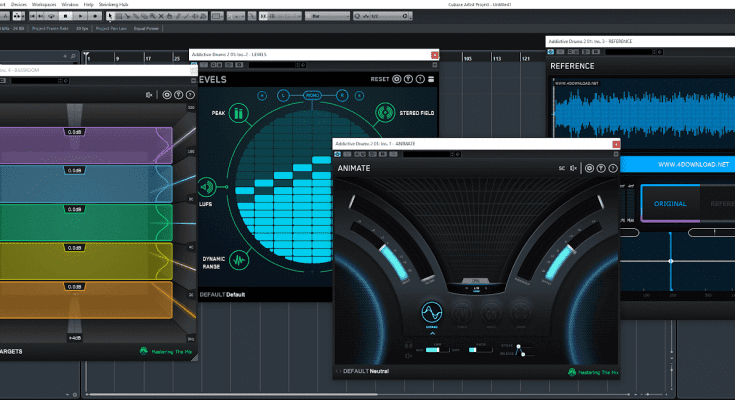Click the Peak meter icon in LEVELS
The height and width of the screenshot is (400, 735).
coord(238,113)
